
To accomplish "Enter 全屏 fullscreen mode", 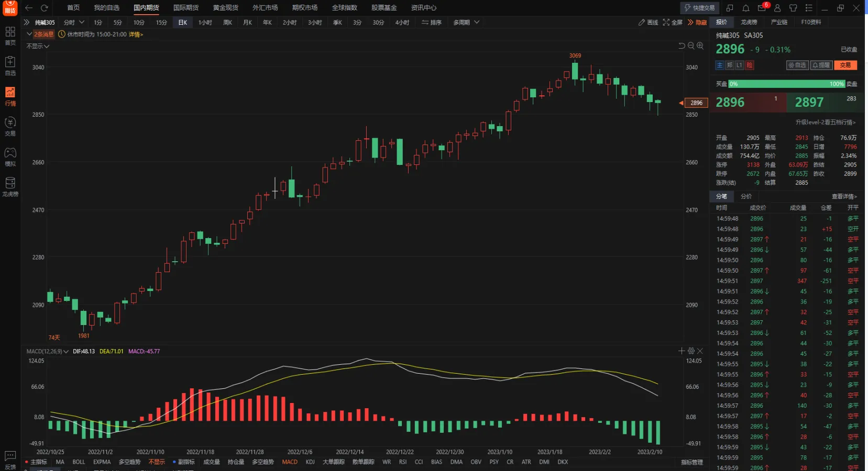I will point(673,23).
